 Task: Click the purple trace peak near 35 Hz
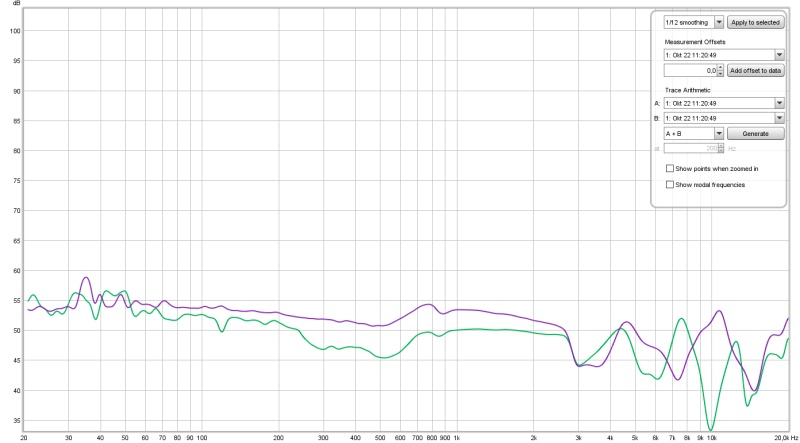pos(86,278)
